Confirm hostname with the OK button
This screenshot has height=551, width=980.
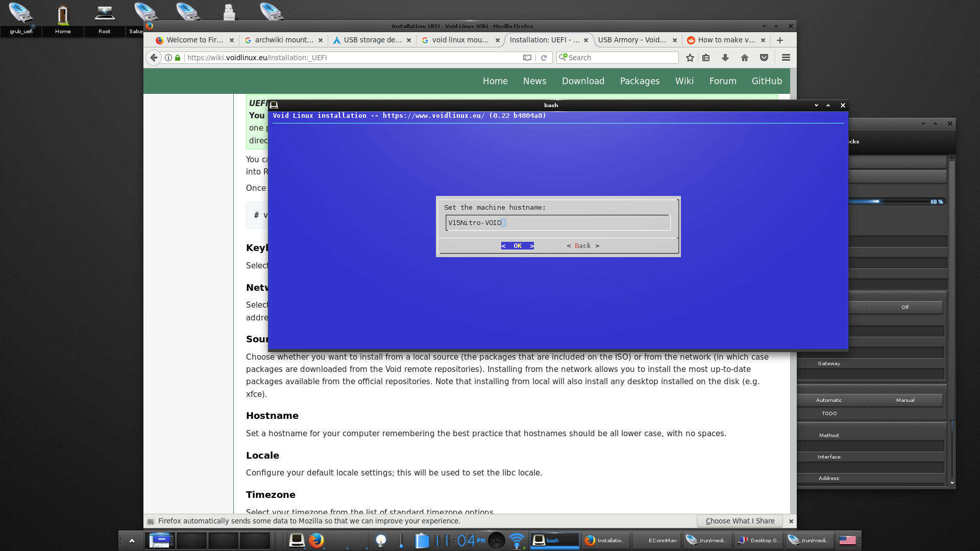518,246
